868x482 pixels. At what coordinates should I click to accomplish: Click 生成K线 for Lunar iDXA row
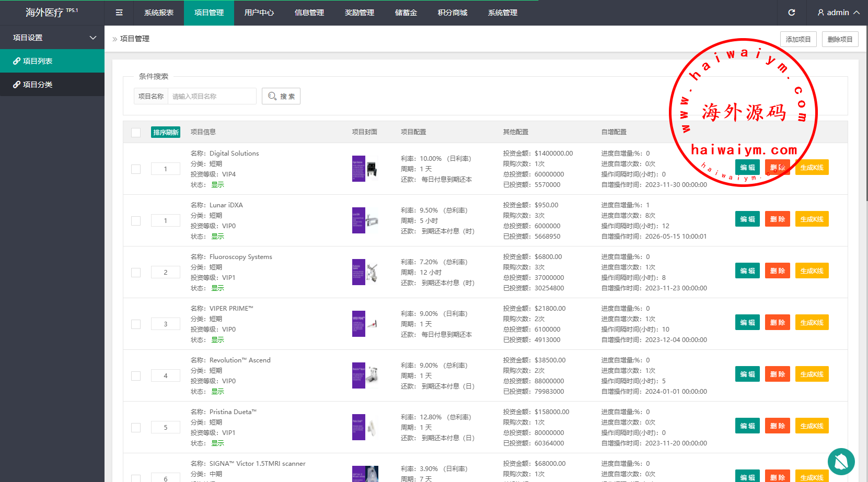(812, 219)
